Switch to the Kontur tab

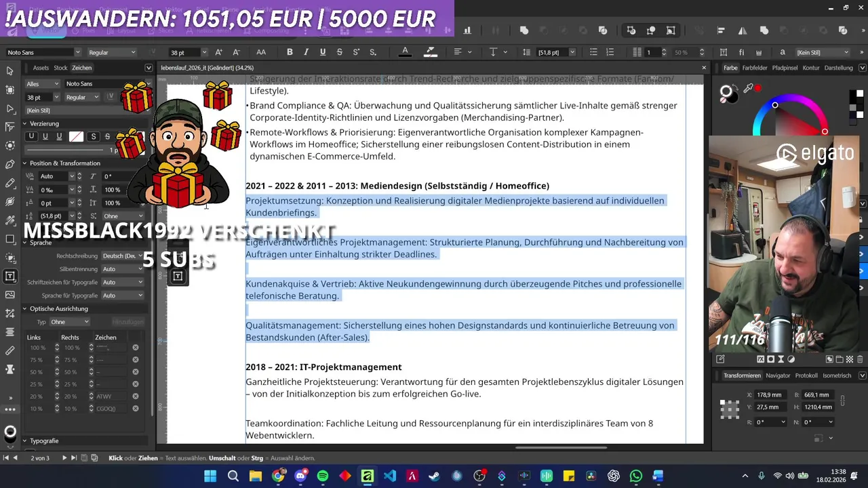(x=811, y=68)
